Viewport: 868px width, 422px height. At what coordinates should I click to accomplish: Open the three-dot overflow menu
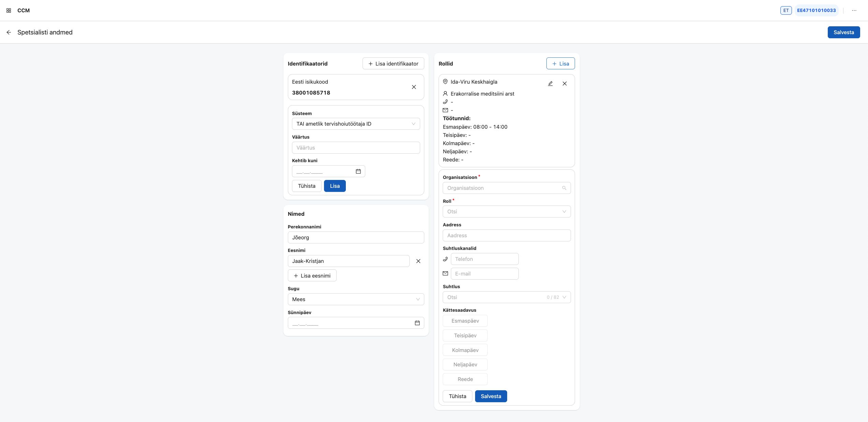854,10
